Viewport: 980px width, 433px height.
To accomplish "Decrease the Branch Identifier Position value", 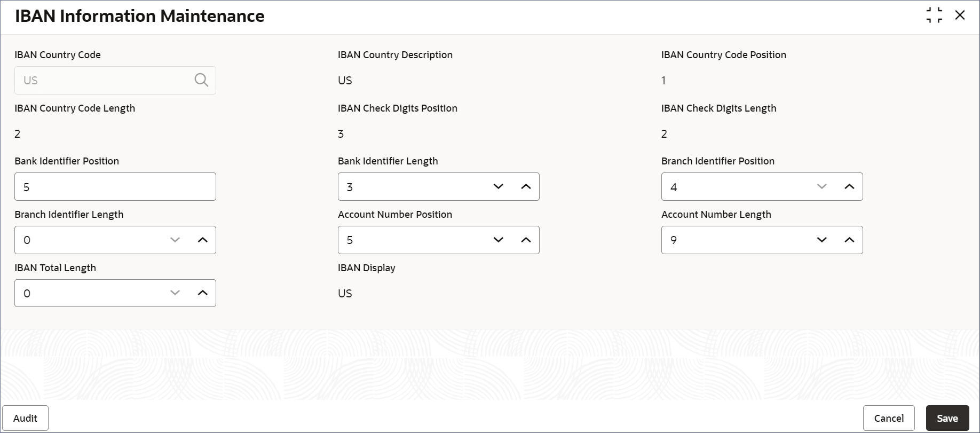I will tap(822, 186).
